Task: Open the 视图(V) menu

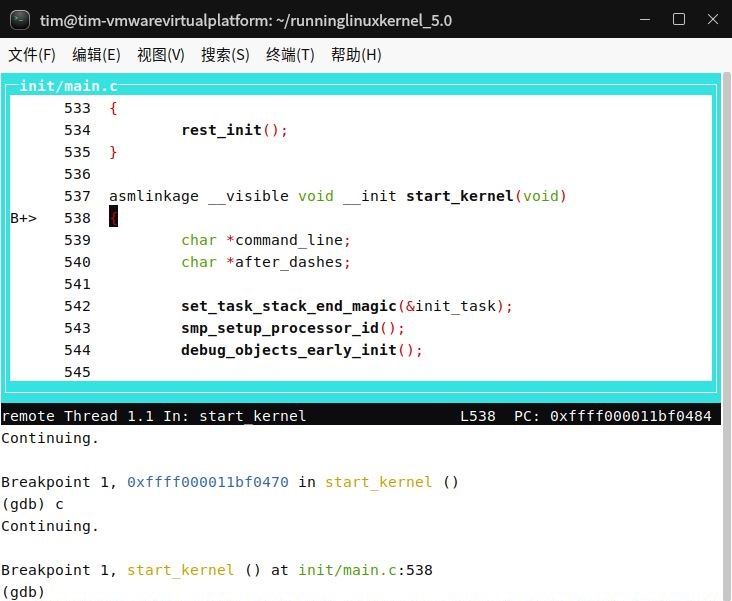Action: (161, 55)
